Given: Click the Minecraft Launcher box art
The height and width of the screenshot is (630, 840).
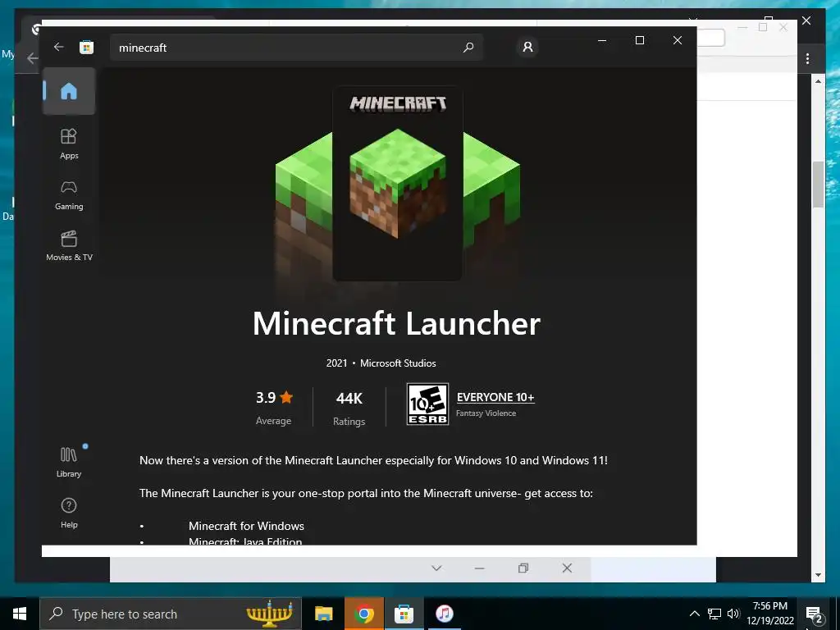Looking at the screenshot, I should [398, 183].
